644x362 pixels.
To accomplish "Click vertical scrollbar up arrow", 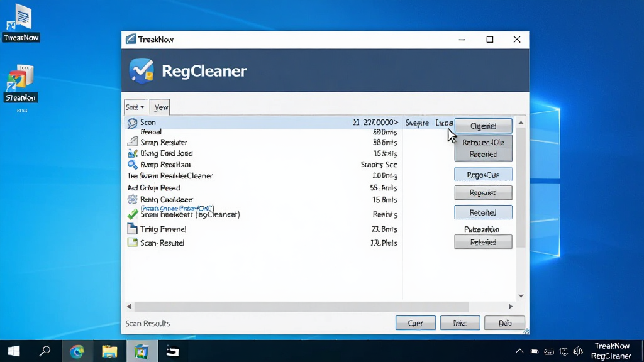I will pyautogui.click(x=521, y=123).
